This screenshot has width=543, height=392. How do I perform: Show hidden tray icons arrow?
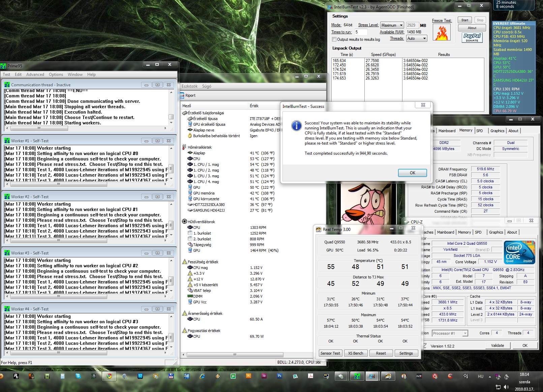click(x=490, y=376)
